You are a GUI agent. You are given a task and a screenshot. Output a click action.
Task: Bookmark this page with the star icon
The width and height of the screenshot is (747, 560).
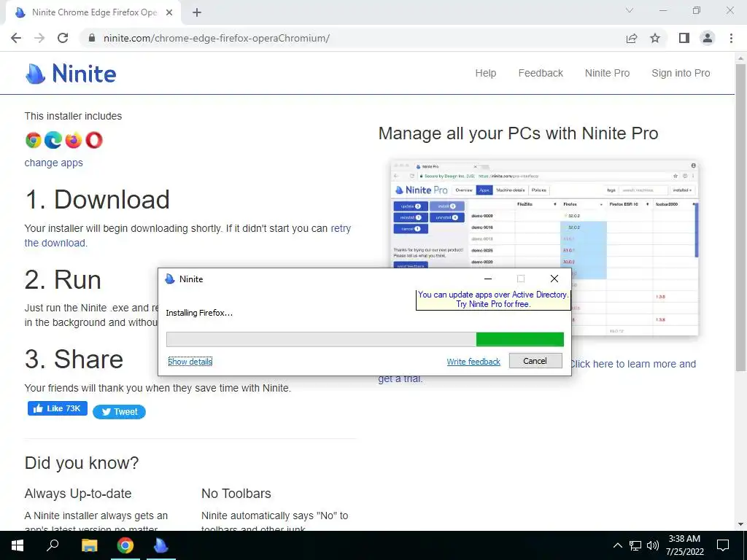tap(655, 38)
